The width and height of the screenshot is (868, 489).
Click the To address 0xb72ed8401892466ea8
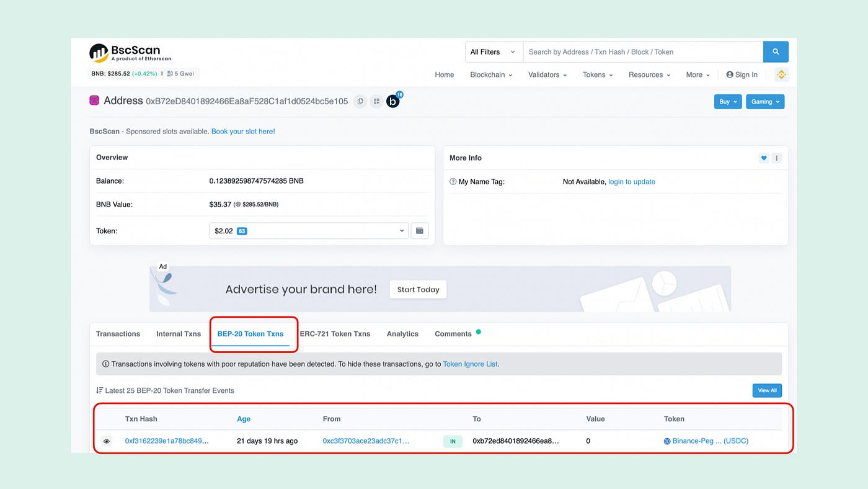click(516, 441)
